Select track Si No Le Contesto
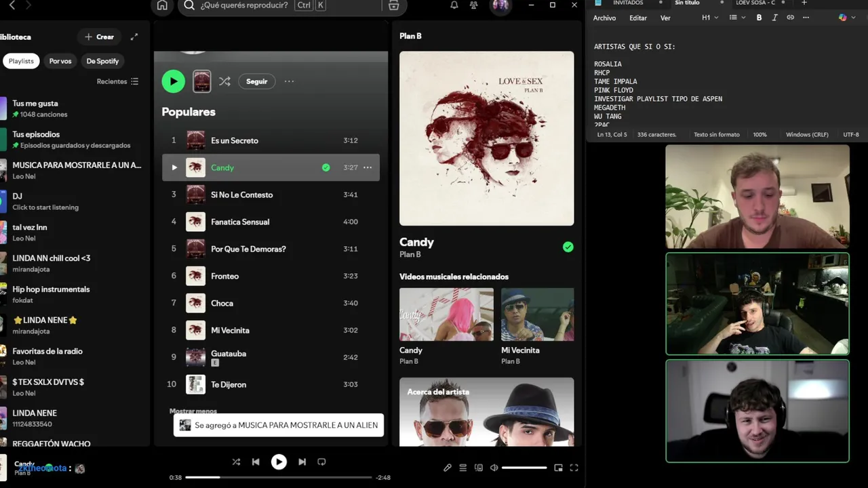 271,195
